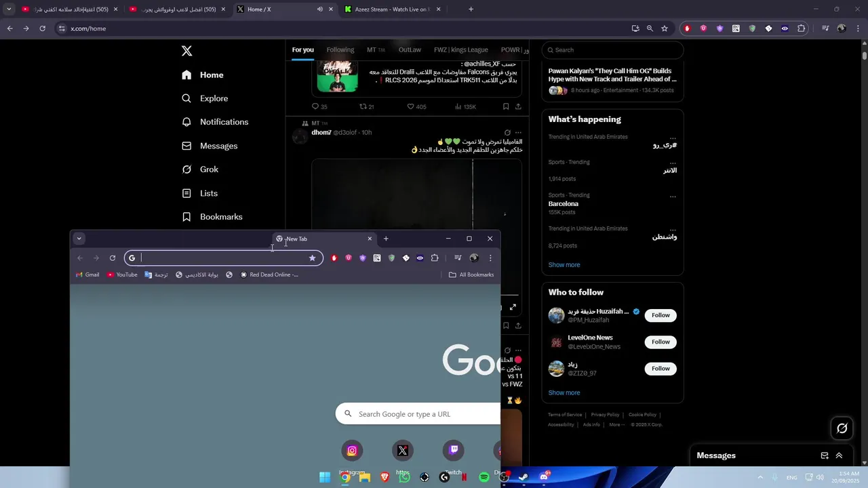Screen dimensions: 868x488
Task: Click the X search box
Action: click(612, 50)
